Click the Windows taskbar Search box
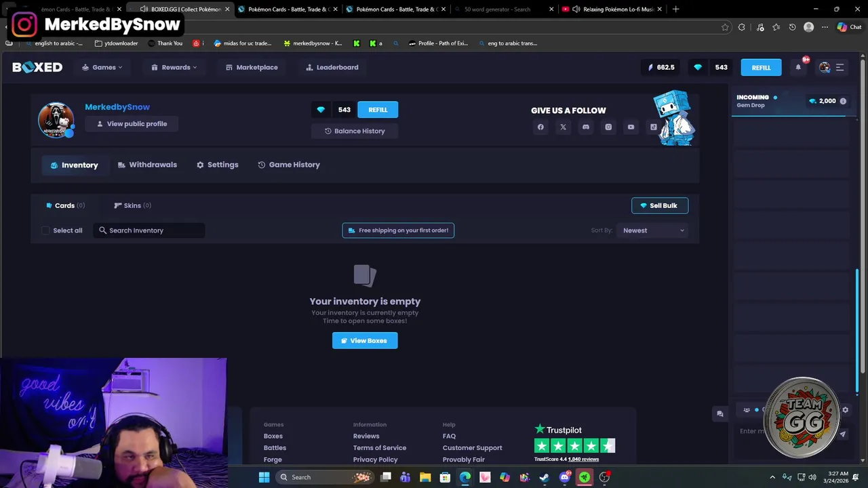The width and height of the screenshot is (868, 488). pos(326,477)
